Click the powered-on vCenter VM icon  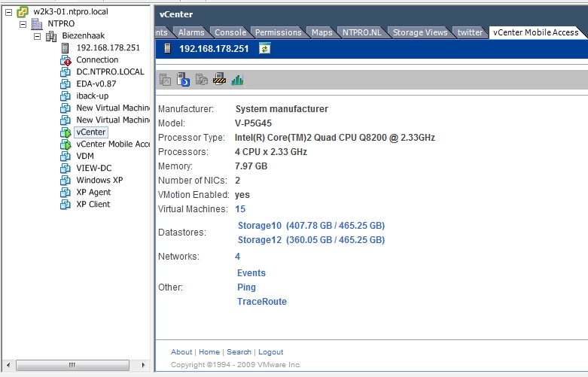tap(66, 132)
